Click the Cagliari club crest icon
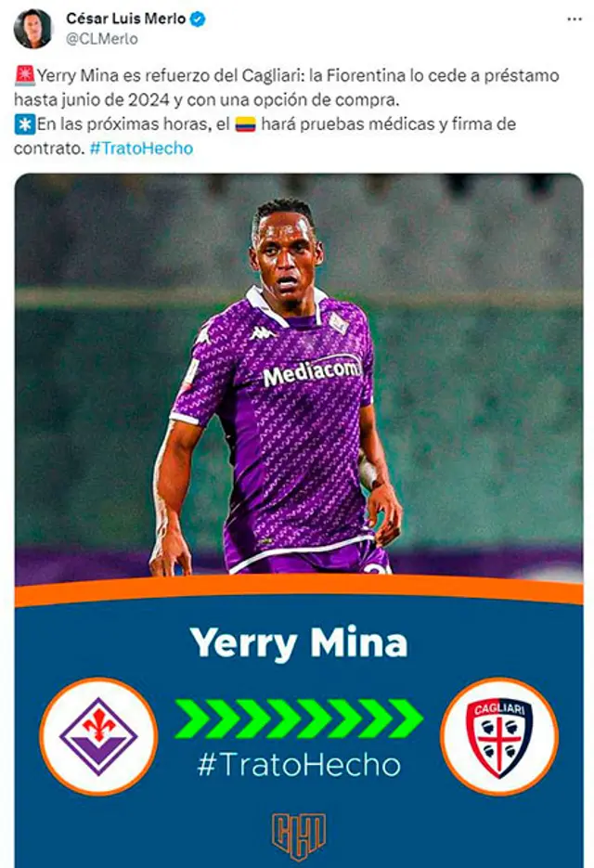Image resolution: width=594 pixels, height=868 pixels. pyautogui.click(x=498, y=736)
